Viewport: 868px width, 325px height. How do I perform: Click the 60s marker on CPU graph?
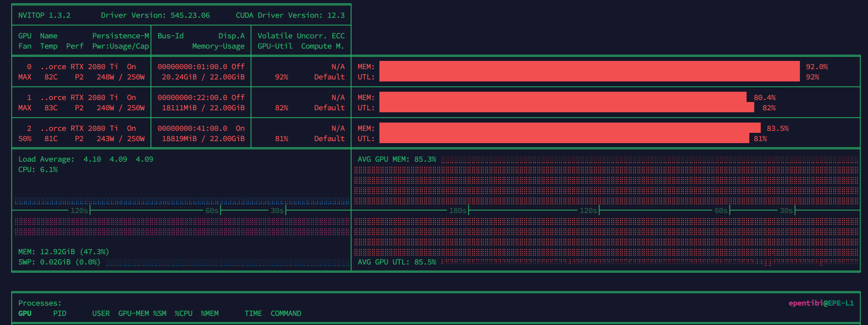[212, 211]
